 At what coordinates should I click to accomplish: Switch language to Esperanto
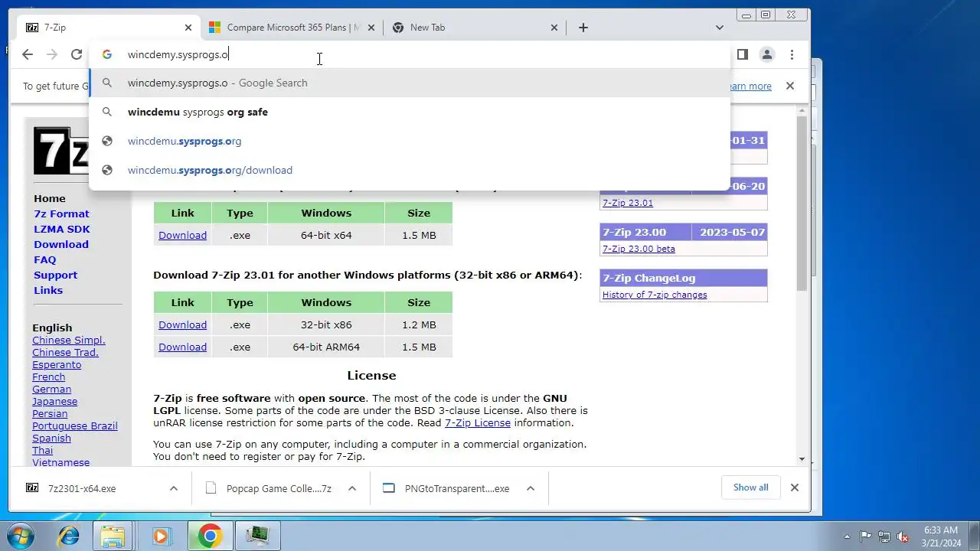tap(57, 364)
